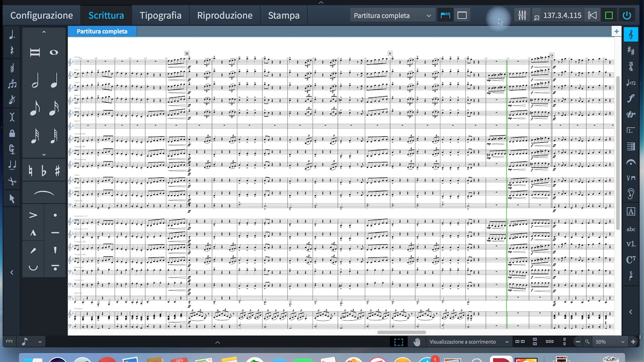Open the 50% zoom level dropdown
The image size is (644, 362).
(x=610, y=342)
